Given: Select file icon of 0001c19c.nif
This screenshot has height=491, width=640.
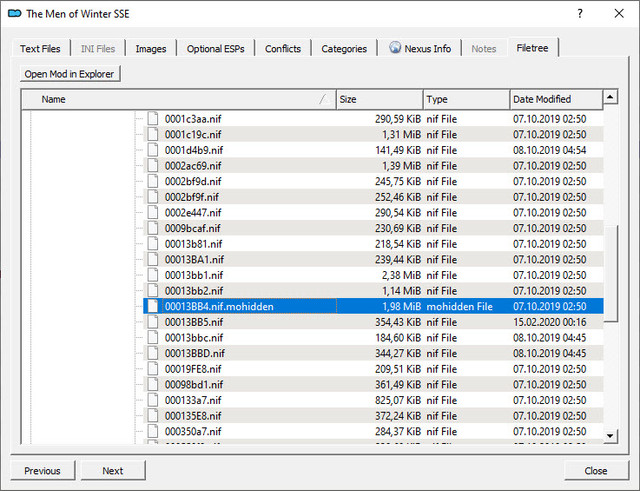Looking at the screenshot, I should (x=153, y=134).
